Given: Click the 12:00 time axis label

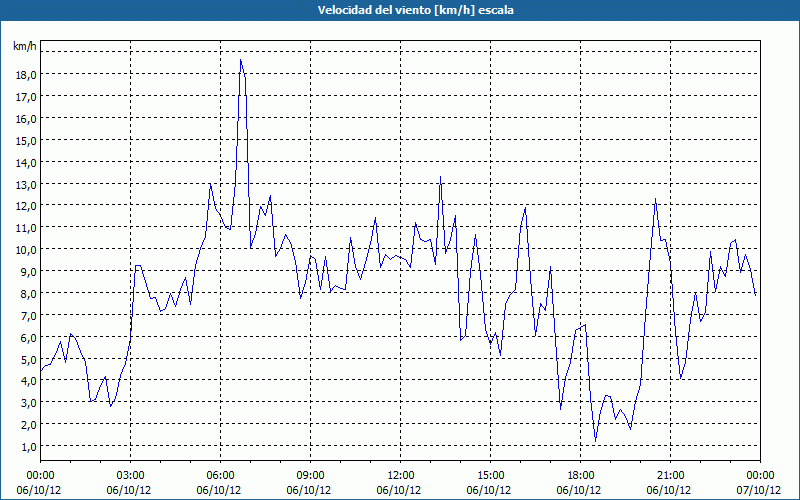Looking at the screenshot, I should tap(401, 476).
